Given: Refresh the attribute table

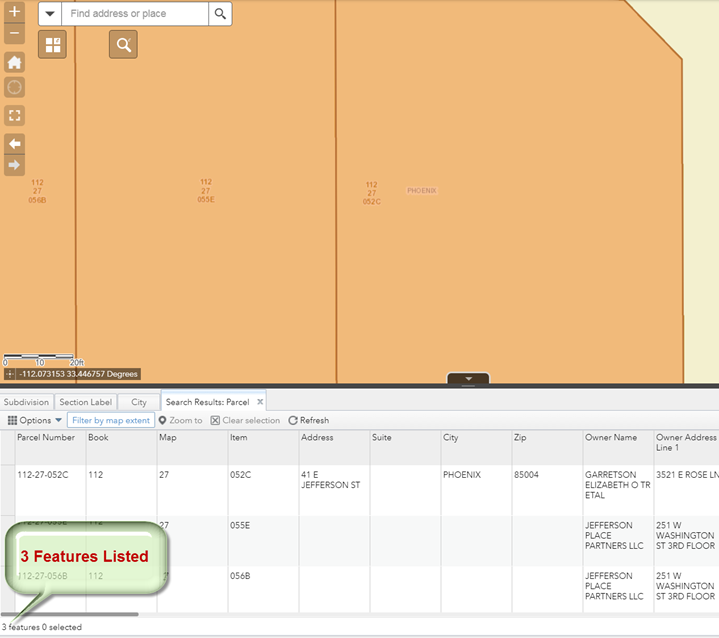Looking at the screenshot, I should coord(308,421).
